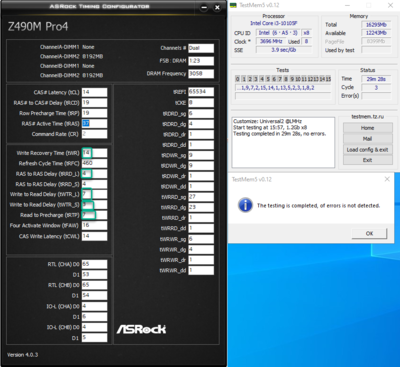Open the Home link button
Screen dimensions: 400x367
pos(368,128)
